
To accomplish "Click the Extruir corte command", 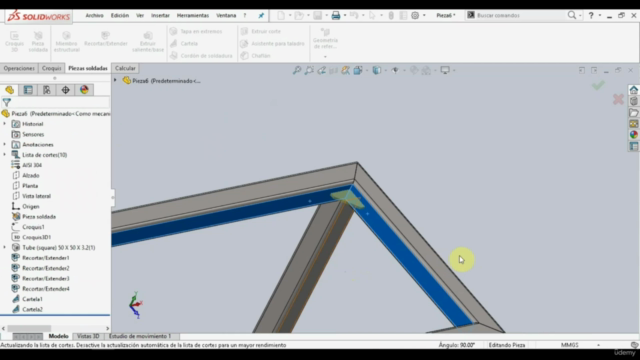I will pyautogui.click(x=261, y=31).
